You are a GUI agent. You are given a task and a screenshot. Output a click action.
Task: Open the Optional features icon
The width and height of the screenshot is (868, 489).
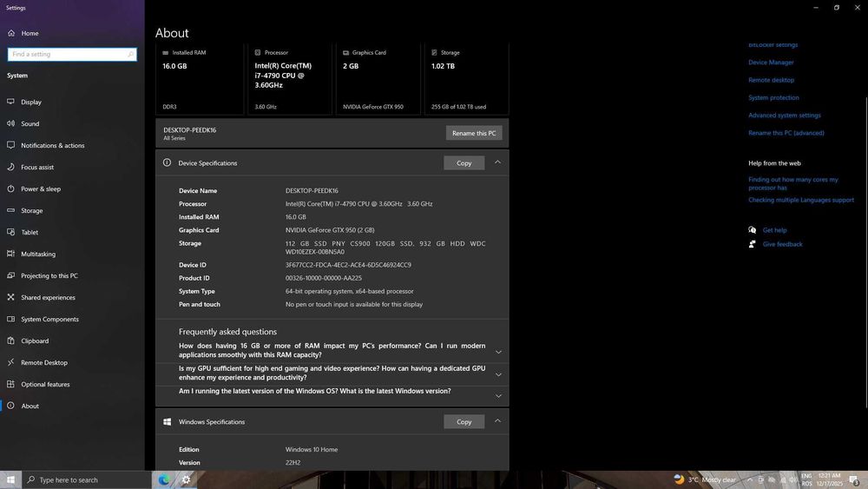click(10, 384)
